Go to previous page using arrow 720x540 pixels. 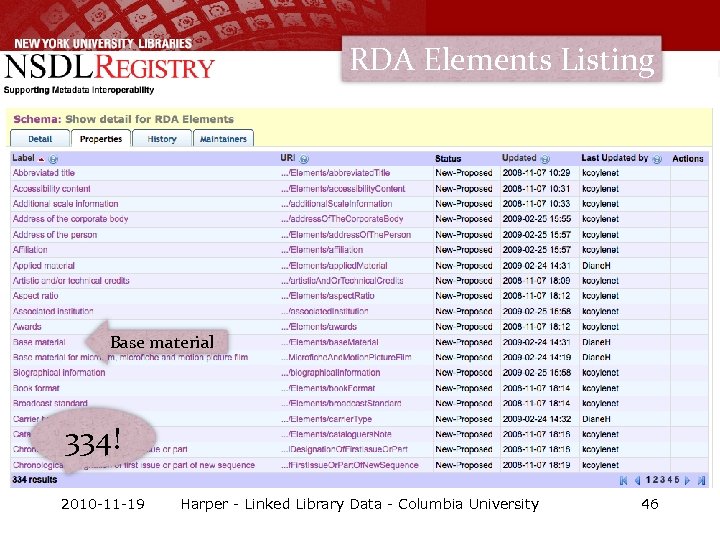coord(637,480)
